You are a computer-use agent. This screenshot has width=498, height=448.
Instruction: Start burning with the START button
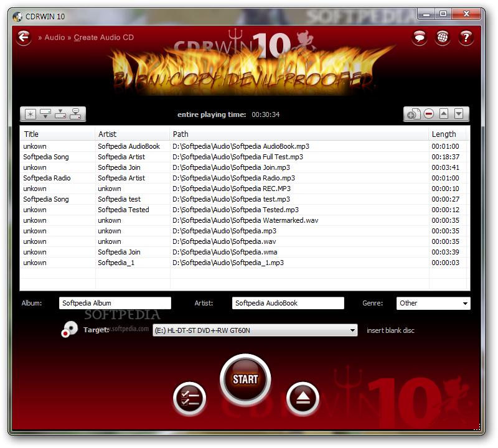pyautogui.click(x=245, y=380)
